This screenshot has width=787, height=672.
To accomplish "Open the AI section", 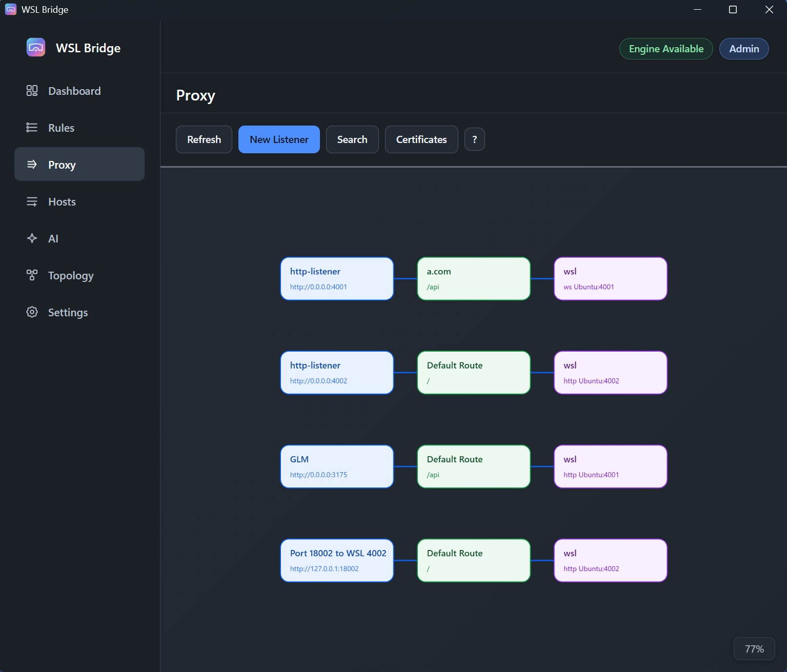I will pos(79,238).
